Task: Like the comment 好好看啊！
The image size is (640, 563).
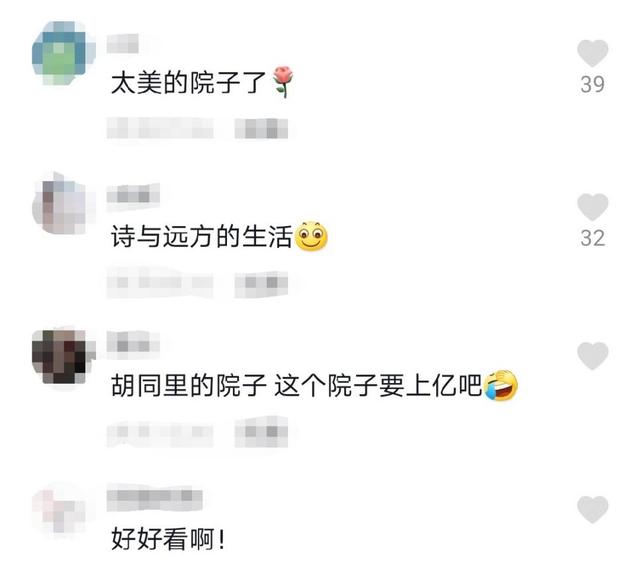Action: click(592, 510)
